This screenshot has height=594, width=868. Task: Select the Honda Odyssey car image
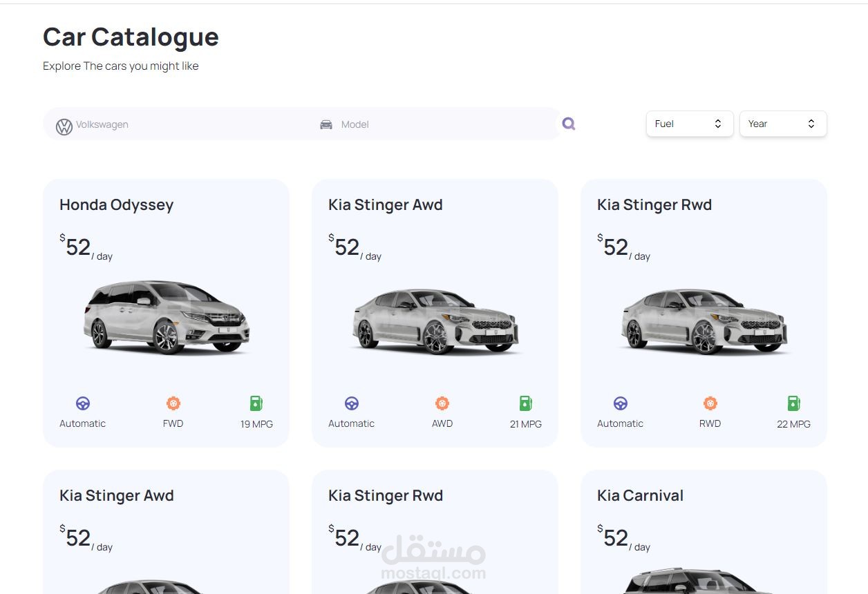[x=167, y=318]
